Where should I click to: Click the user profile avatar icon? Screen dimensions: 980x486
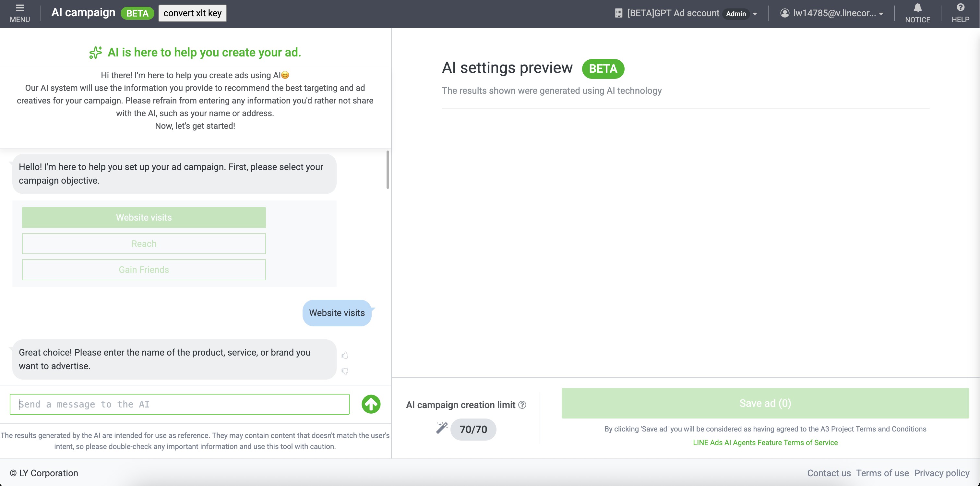coord(784,13)
